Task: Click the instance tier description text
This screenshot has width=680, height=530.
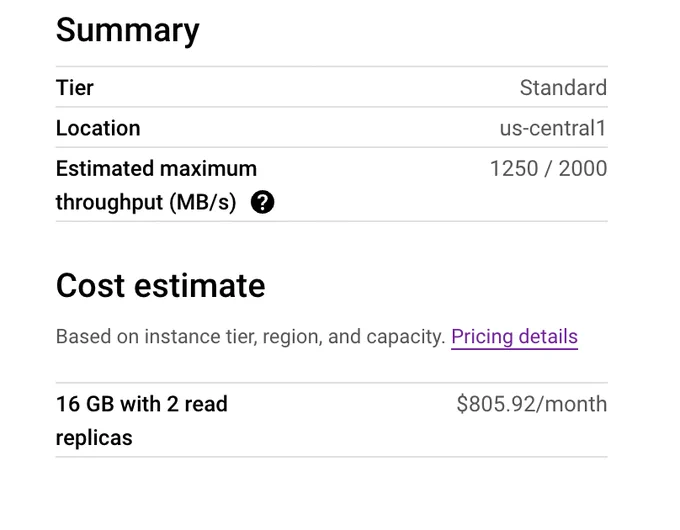Action: tap(251, 337)
